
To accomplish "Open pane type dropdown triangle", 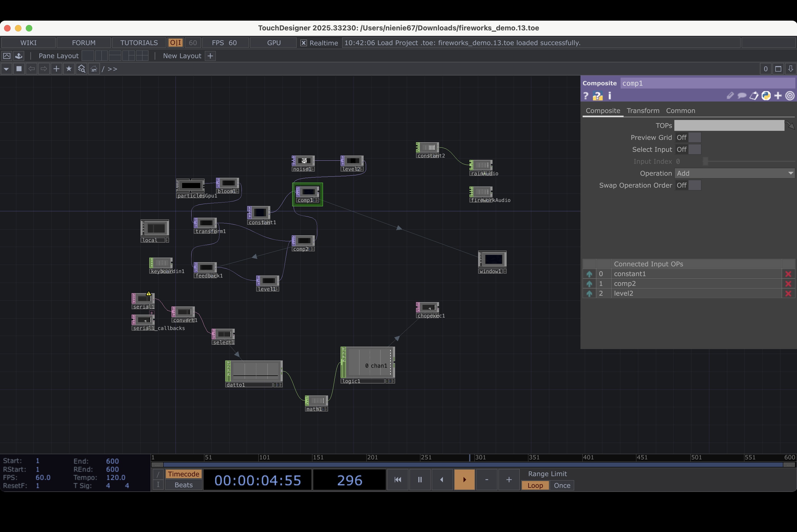I will (x=6, y=69).
